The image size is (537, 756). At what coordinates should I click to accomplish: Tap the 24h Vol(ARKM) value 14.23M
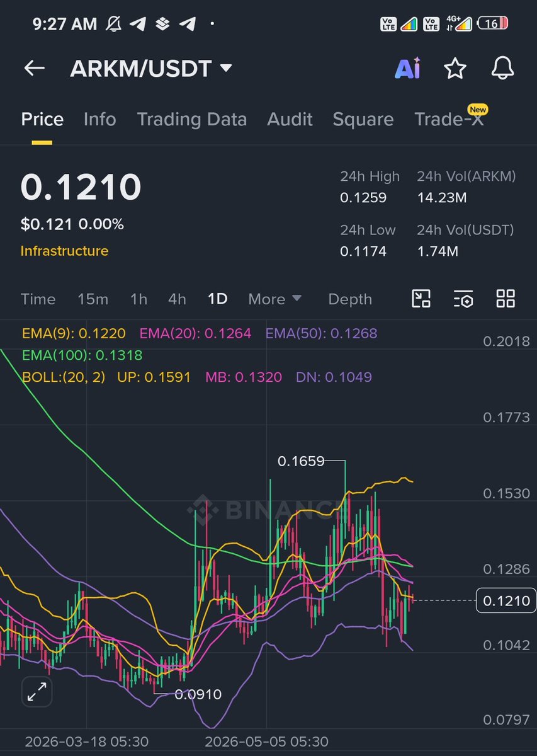442,198
